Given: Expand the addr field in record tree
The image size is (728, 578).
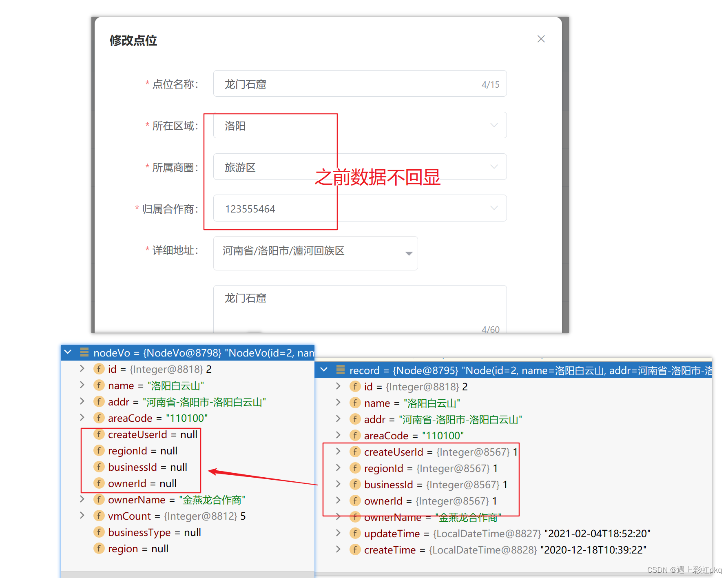Looking at the screenshot, I should pyautogui.click(x=338, y=419).
